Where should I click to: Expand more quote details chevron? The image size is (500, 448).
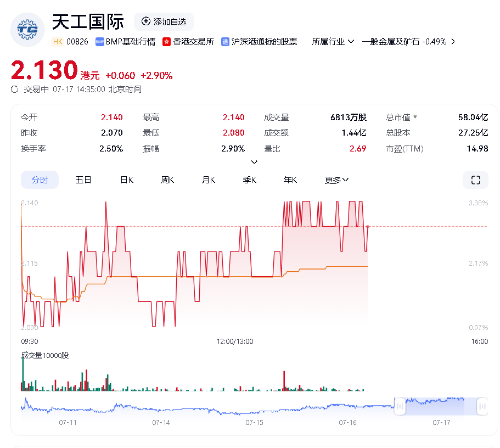(x=254, y=162)
